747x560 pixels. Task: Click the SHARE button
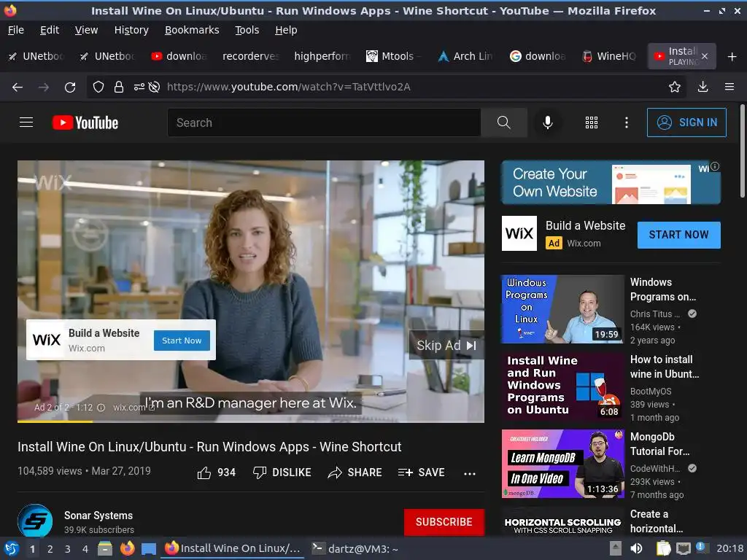(355, 472)
